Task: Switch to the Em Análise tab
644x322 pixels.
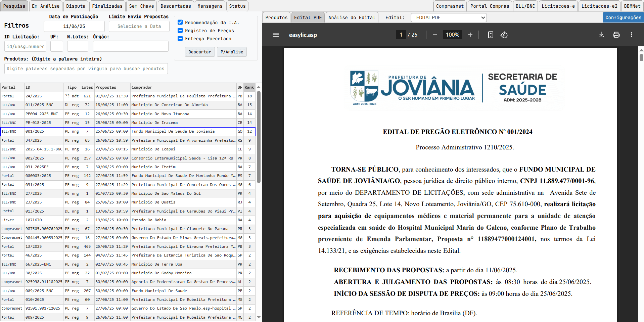Action: pyautogui.click(x=46, y=6)
